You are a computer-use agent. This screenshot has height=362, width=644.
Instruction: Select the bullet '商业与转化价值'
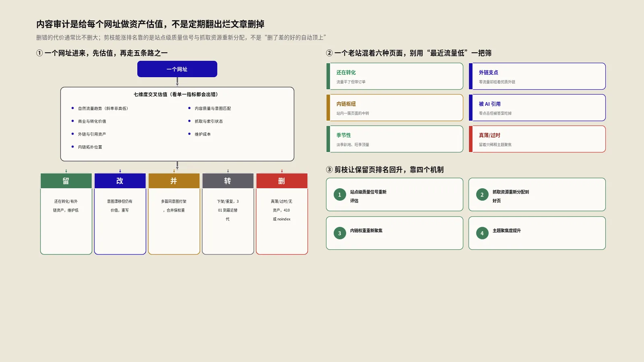[92, 121]
